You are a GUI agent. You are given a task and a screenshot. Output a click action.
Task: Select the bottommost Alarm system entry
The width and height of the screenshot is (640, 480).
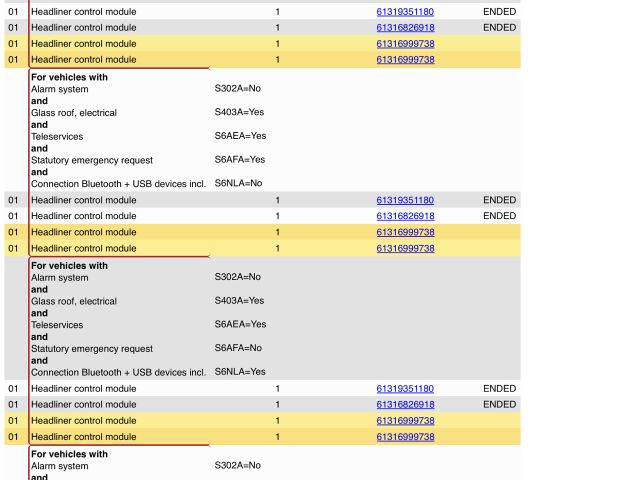coord(60,466)
